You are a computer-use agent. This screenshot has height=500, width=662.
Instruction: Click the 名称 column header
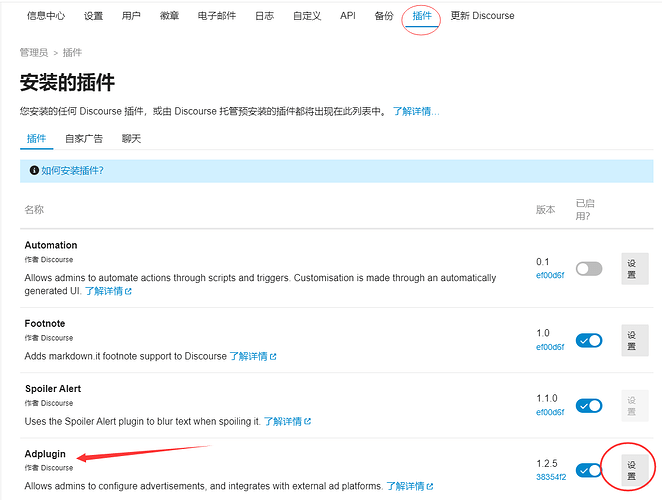point(34,209)
